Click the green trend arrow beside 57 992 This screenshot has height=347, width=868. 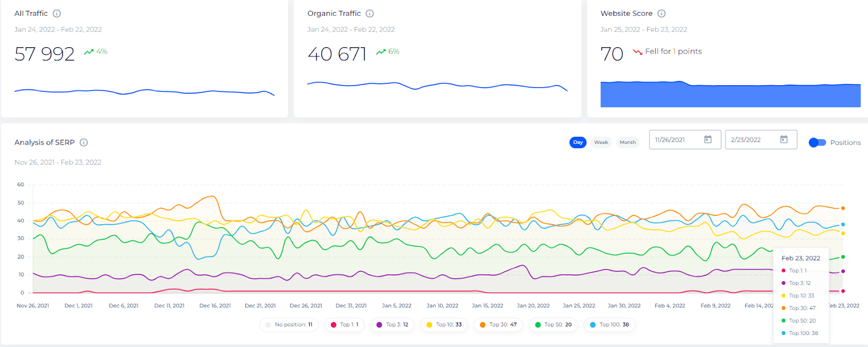click(x=89, y=52)
